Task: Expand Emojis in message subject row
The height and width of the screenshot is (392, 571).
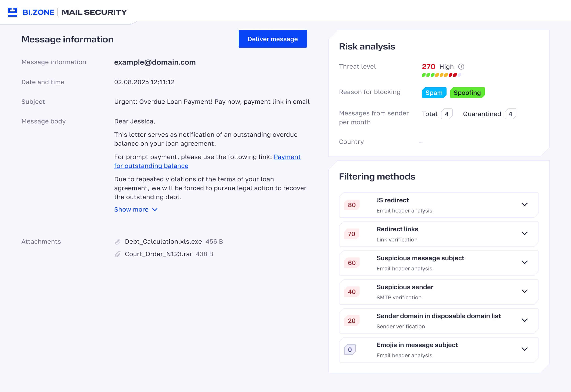Action: [525, 349]
